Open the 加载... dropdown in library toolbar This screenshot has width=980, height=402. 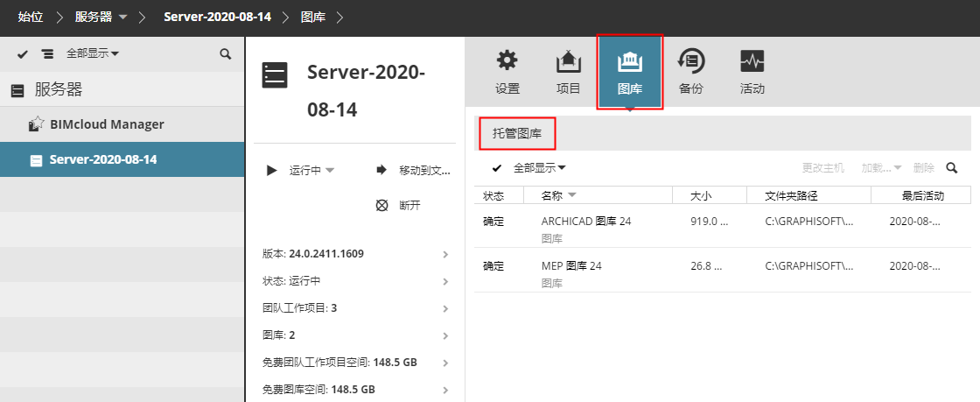881,167
